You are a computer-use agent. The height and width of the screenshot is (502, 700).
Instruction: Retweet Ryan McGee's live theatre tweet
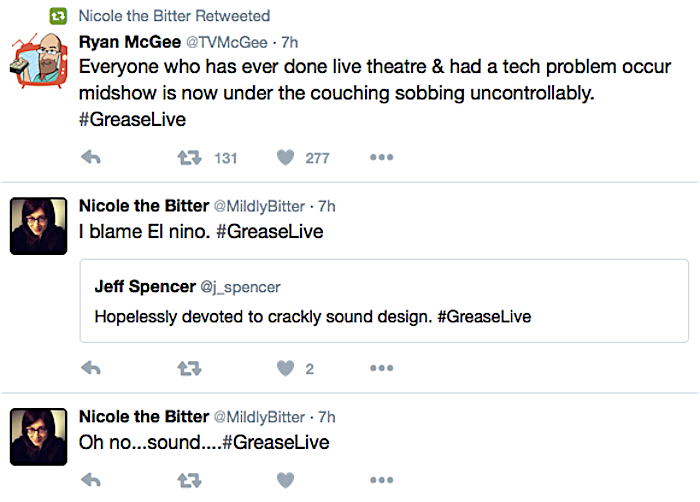[189, 157]
